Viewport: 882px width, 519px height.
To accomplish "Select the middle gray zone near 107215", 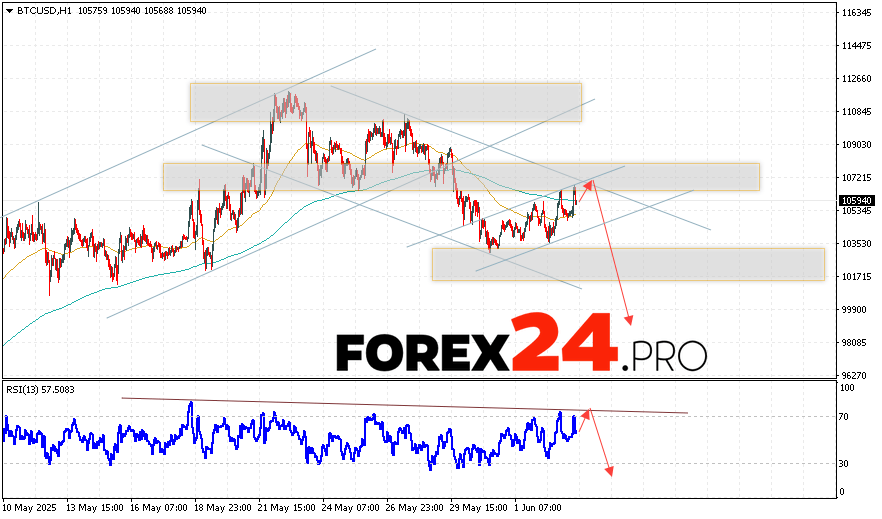I will [x=460, y=176].
